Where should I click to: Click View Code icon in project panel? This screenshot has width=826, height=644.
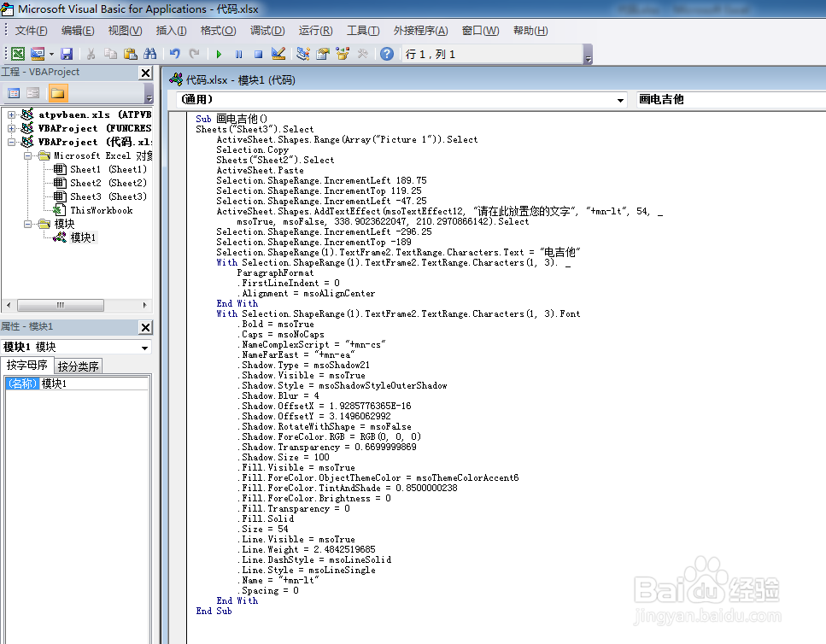click(15, 93)
